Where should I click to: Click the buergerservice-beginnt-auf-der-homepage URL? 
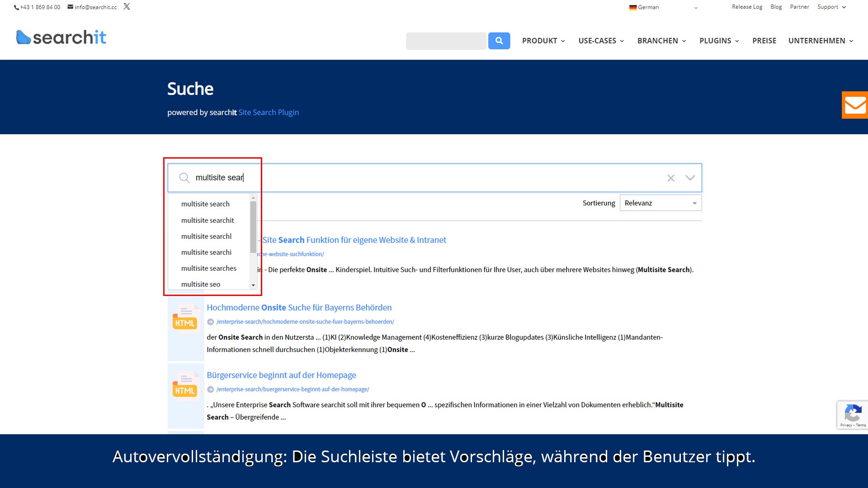[292, 389]
